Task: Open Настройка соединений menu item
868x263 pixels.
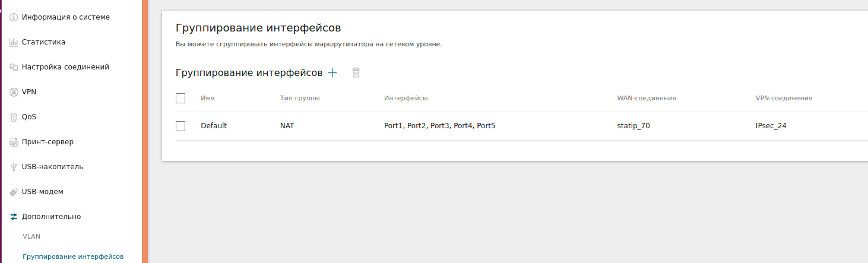Action: click(65, 67)
